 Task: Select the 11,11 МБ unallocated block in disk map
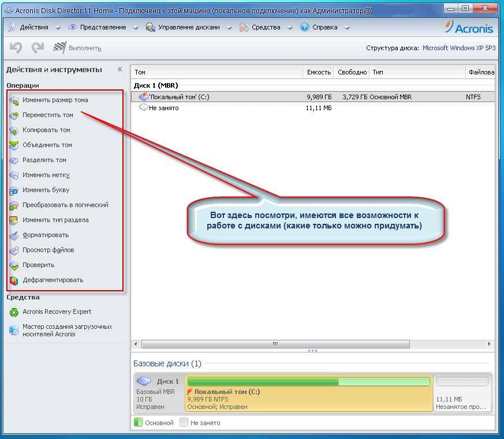point(462,393)
